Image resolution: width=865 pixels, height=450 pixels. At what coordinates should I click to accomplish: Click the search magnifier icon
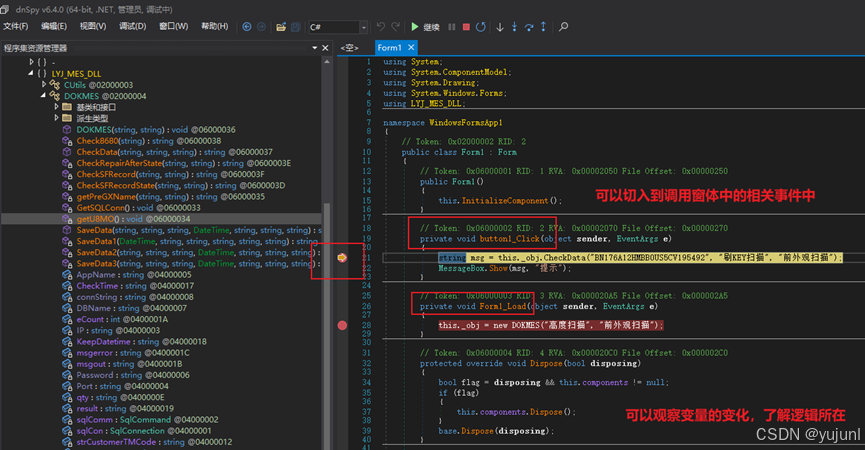click(x=563, y=26)
